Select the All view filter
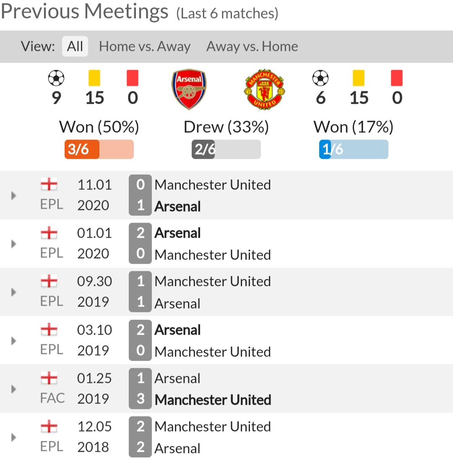Viewport: 453px width, 476px height. [75, 47]
